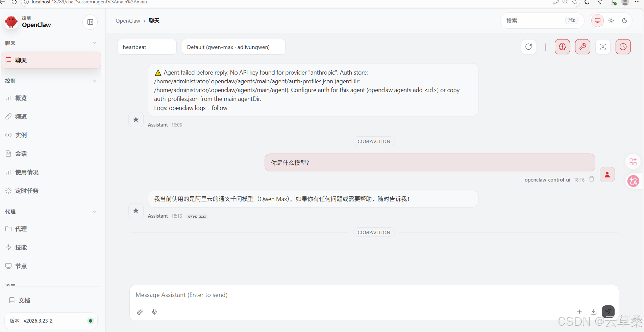Start voice input with the microphone icon
644x332 pixels.
(154, 312)
